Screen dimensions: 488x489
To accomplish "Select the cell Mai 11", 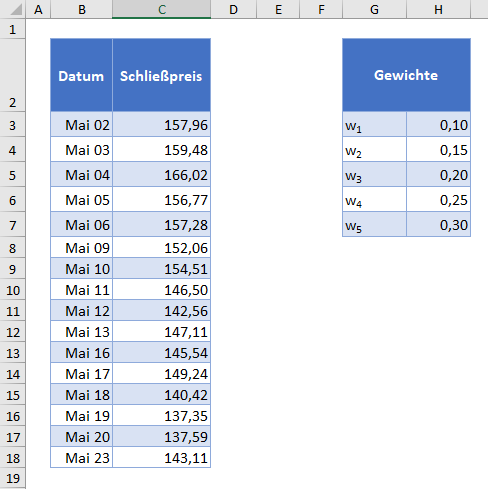I will tap(81, 289).
